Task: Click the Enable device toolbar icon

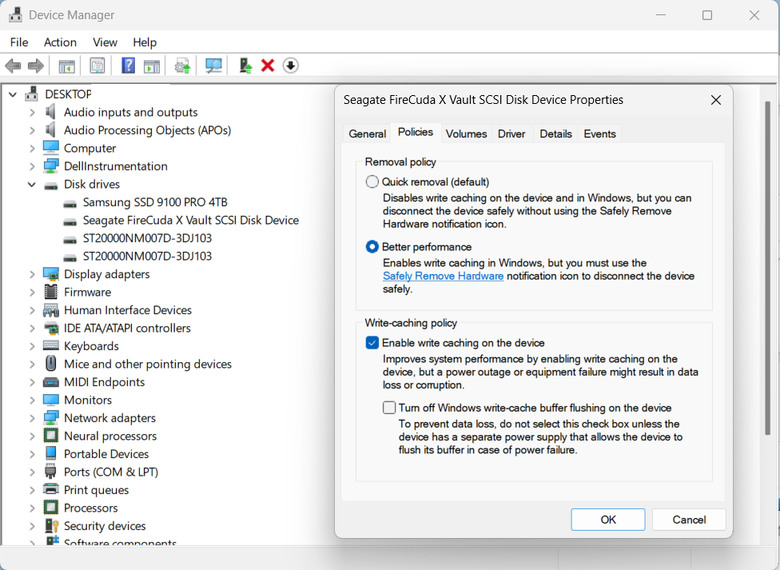Action: [245, 66]
